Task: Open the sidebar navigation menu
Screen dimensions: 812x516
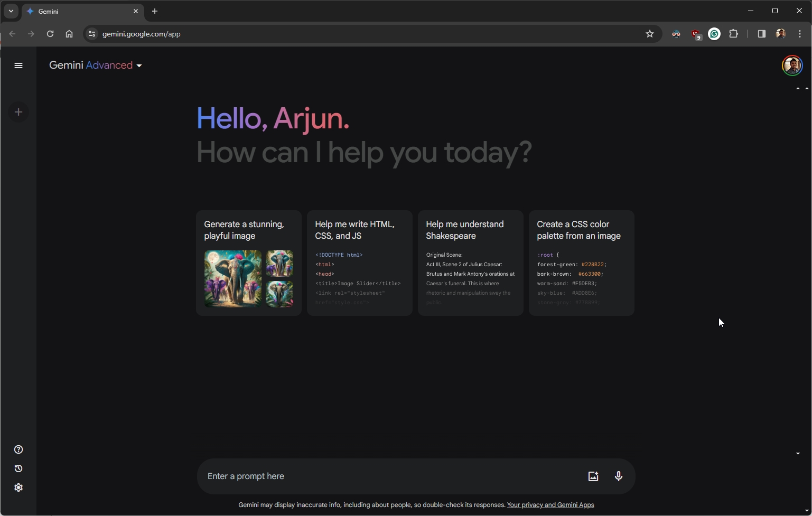Action: 18,65
